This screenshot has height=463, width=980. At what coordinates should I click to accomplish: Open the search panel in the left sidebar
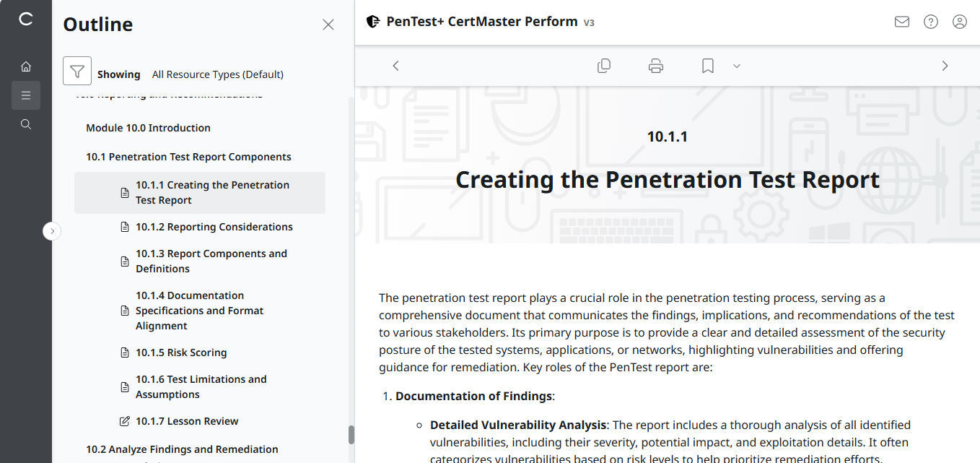[x=26, y=124]
